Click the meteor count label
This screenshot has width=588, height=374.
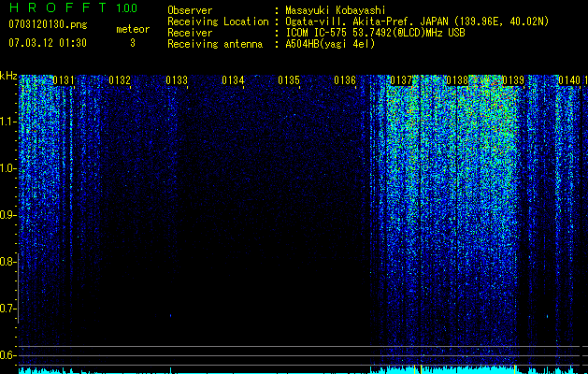click(133, 29)
